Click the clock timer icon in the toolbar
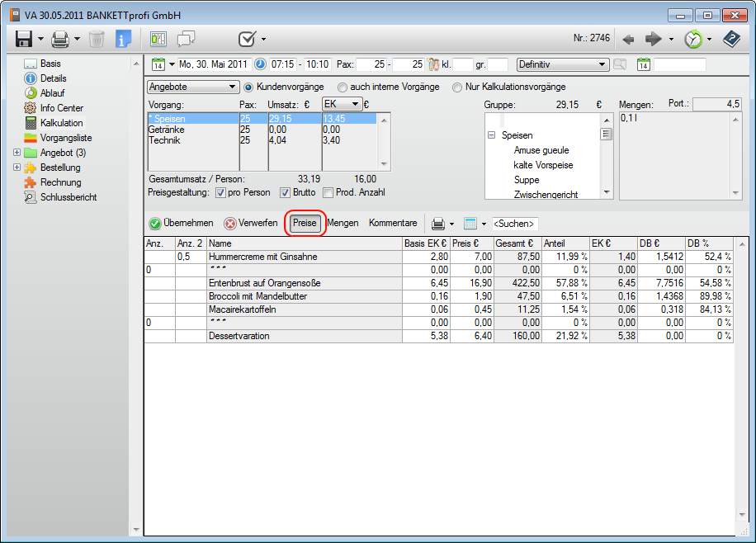756x543 pixels. pos(693,39)
